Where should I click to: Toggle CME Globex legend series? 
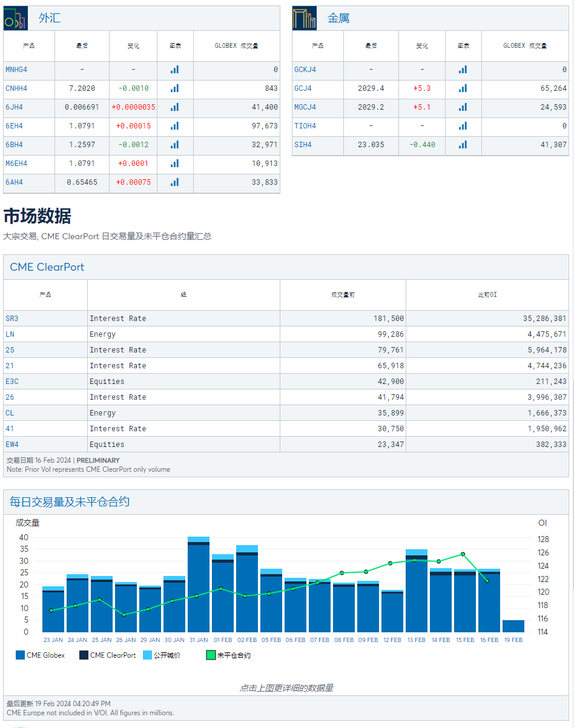click(x=40, y=655)
